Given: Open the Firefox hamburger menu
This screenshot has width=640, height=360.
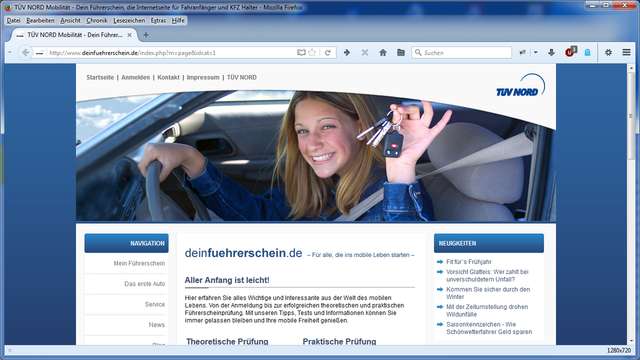Looking at the screenshot, I should pos(626,53).
